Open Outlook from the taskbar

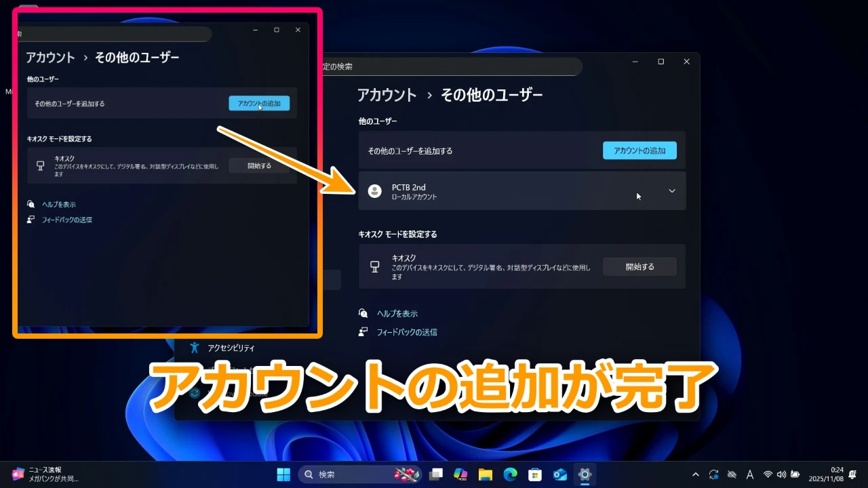pyautogui.click(x=560, y=474)
